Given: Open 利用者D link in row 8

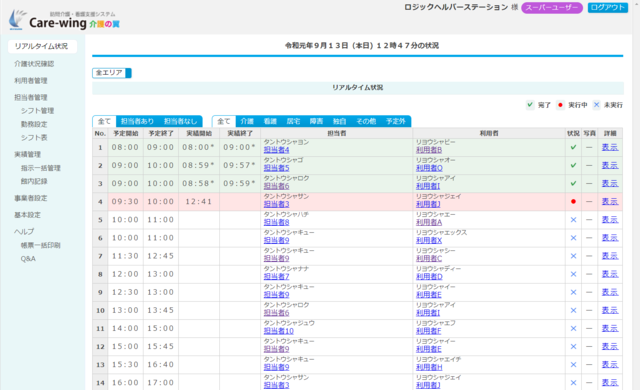Looking at the screenshot, I should 429,277.
